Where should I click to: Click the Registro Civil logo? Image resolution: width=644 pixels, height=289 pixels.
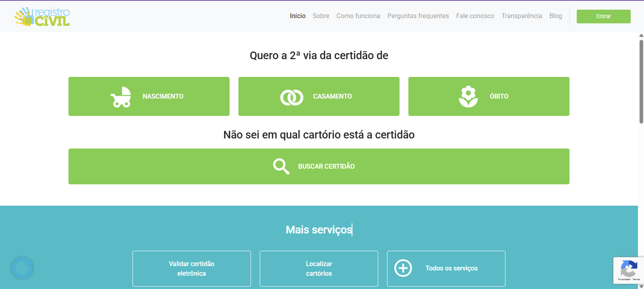click(42, 17)
